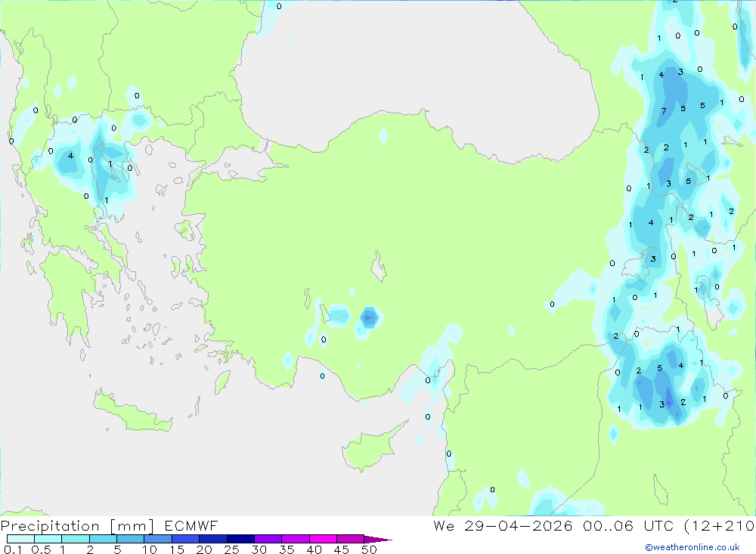Click the island of Cyprus on the map
This screenshot has width=756, height=554.
pos(371,448)
